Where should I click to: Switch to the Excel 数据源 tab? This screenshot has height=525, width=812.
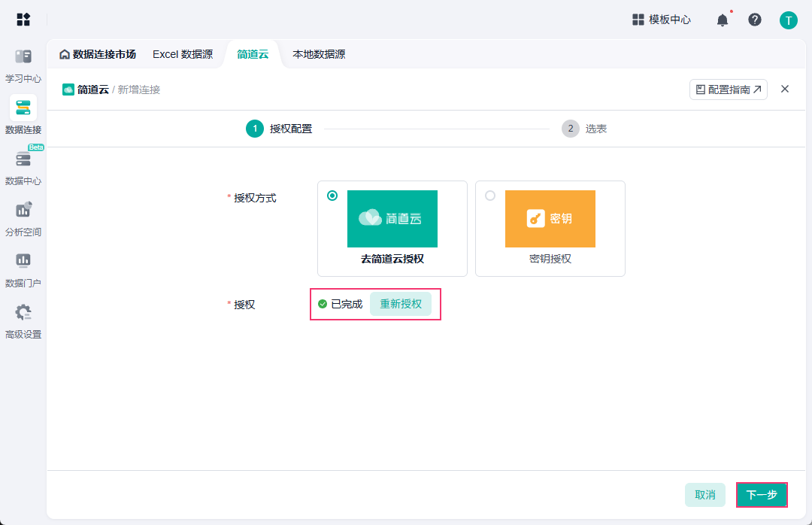pyautogui.click(x=183, y=54)
